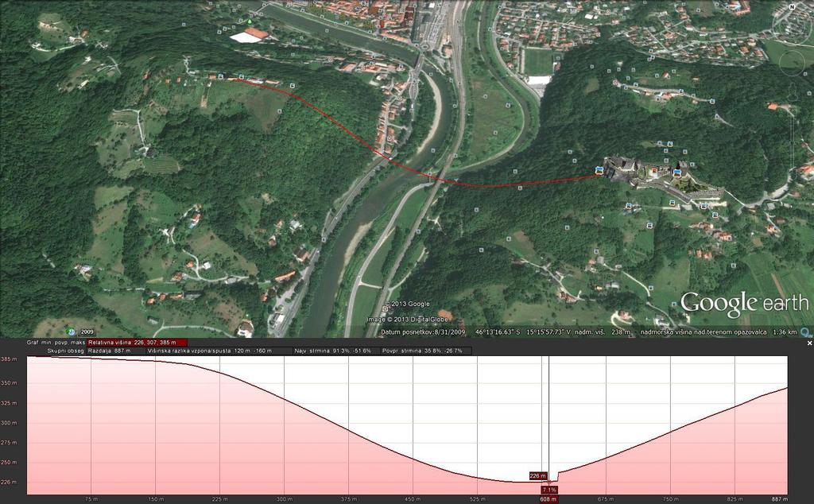Click the Graf: min, povp, maks label

click(56, 343)
